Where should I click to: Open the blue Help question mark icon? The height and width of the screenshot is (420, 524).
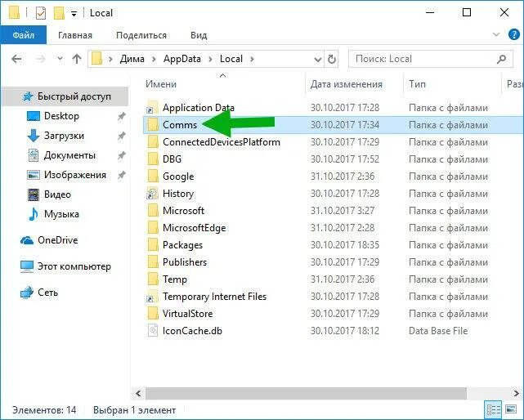click(x=513, y=34)
